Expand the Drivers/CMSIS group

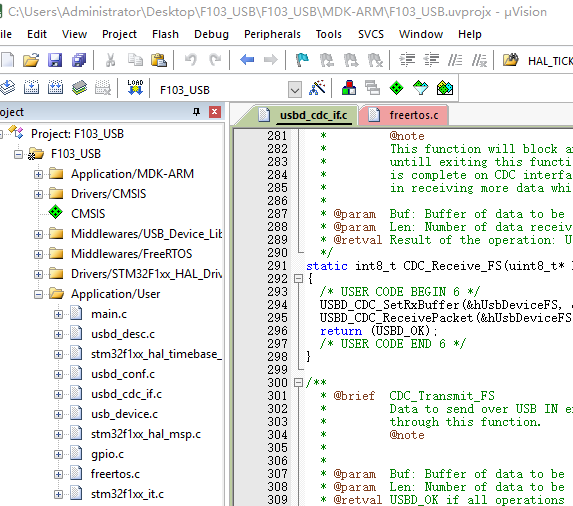[38, 194]
